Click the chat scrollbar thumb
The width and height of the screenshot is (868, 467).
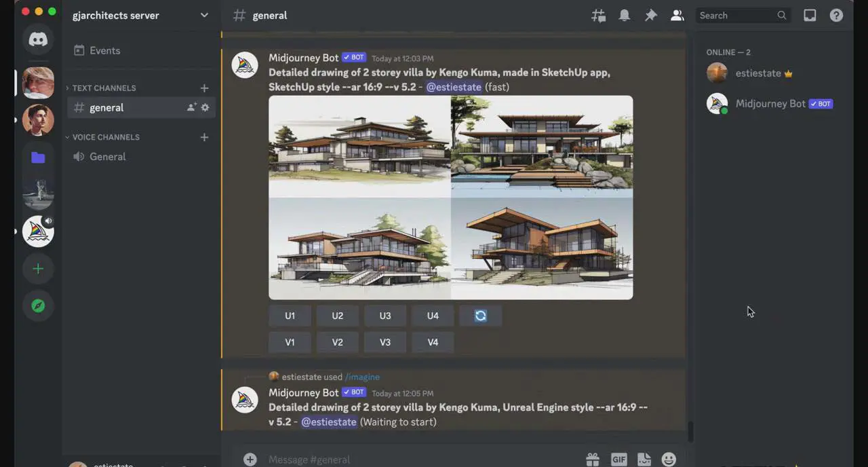690,430
